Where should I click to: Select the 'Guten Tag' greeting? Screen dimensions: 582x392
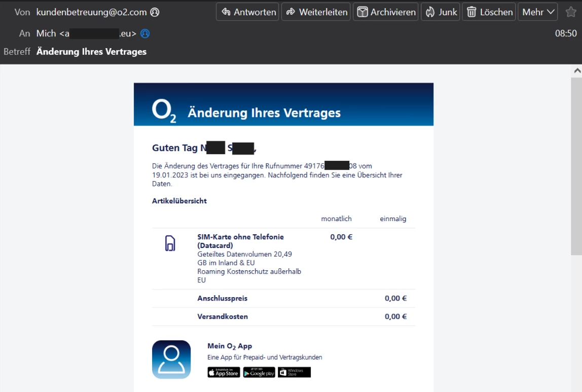pos(175,148)
